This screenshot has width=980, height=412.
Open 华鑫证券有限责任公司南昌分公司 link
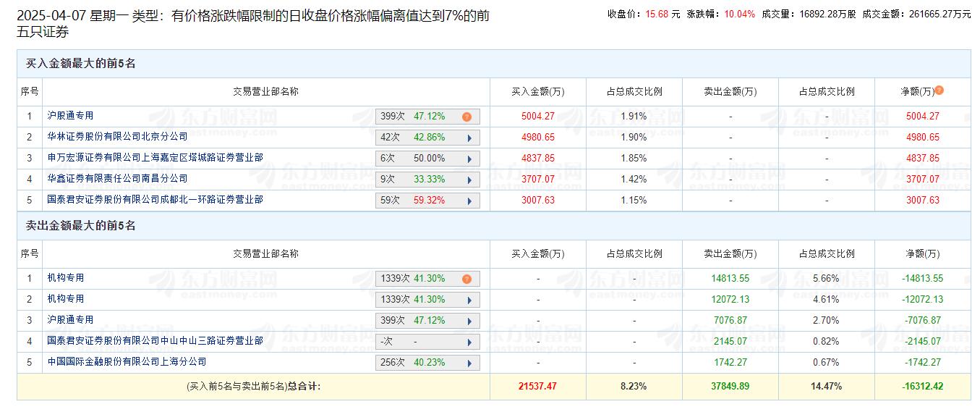117,178
